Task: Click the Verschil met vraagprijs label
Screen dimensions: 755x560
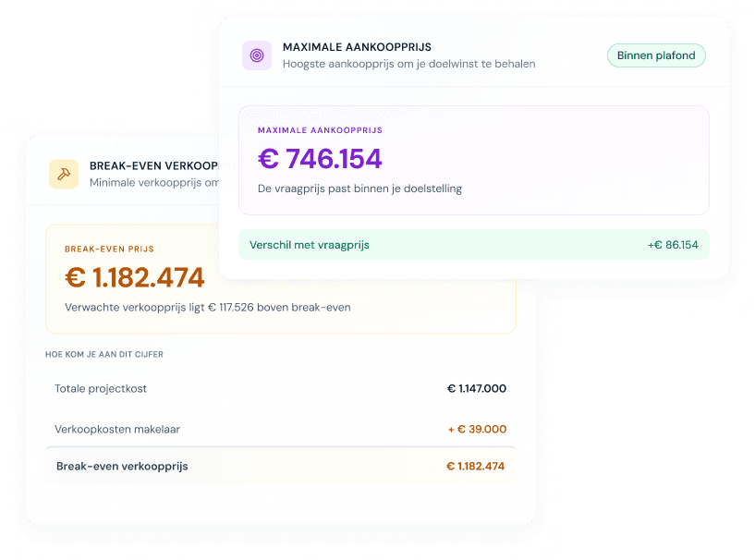Action: [310, 245]
